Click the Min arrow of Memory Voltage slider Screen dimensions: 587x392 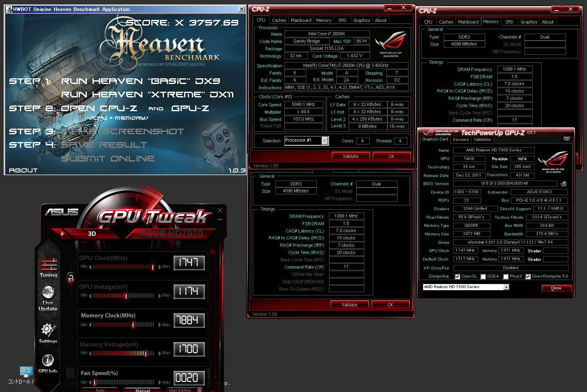[x=90, y=353]
